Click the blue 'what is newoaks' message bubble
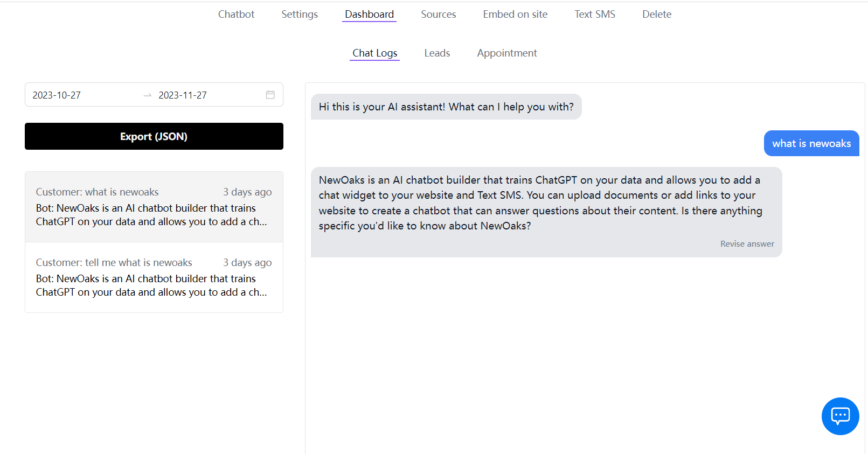Viewport: 868px width, 454px height. [811, 143]
